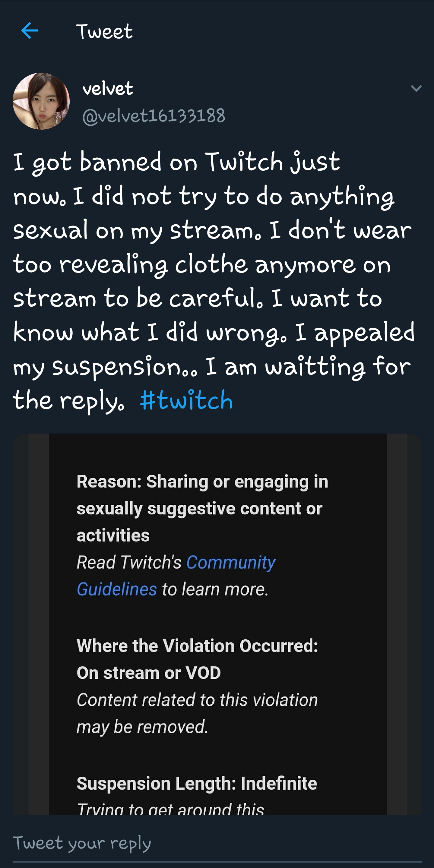Tap the Guidelines link in screenshot
Viewport: 434px width, 868px height.
(x=117, y=589)
